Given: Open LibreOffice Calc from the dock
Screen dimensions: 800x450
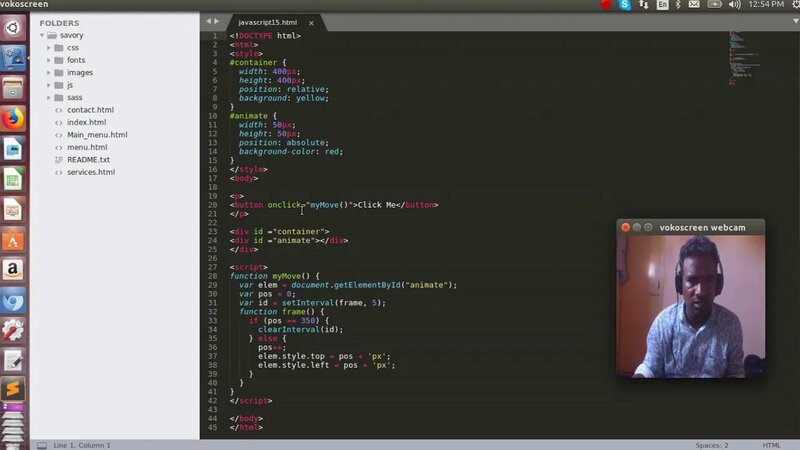Looking at the screenshot, I should click(x=13, y=179).
